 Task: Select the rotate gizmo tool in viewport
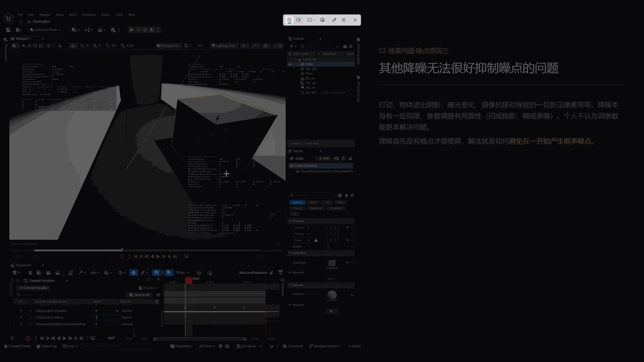[x=35, y=46]
